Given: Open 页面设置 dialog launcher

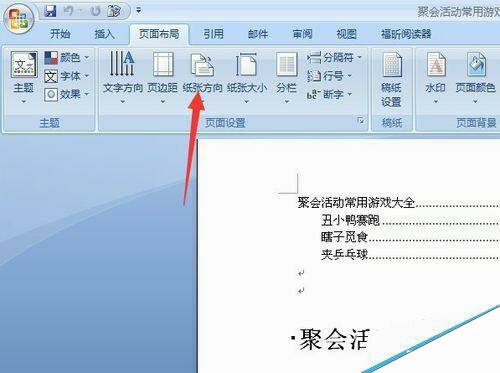Looking at the screenshot, I should (361, 121).
